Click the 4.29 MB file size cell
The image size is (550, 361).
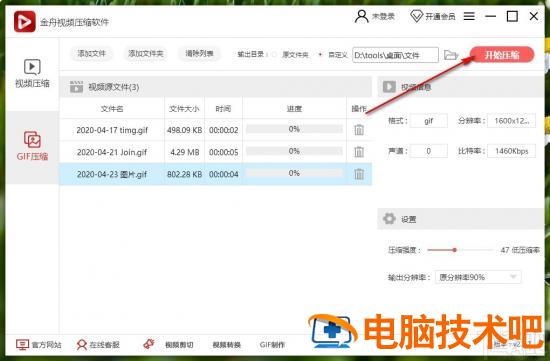pos(185,152)
